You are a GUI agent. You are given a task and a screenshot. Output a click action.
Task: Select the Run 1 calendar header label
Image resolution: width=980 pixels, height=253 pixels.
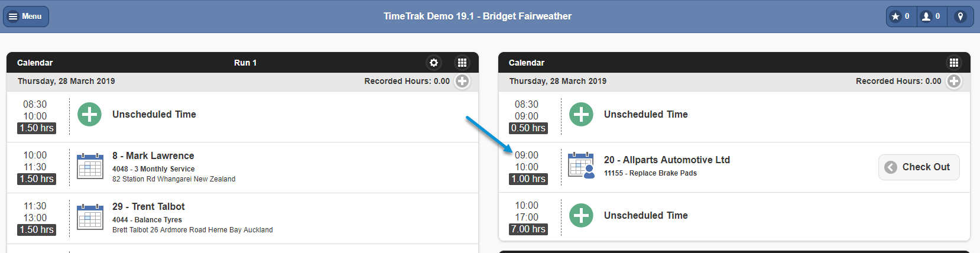(245, 63)
